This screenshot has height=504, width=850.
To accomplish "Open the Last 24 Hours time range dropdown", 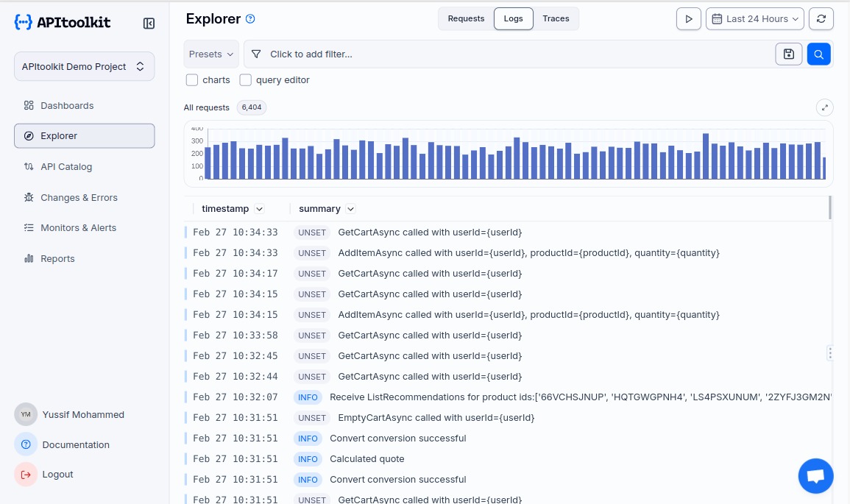I will point(754,19).
